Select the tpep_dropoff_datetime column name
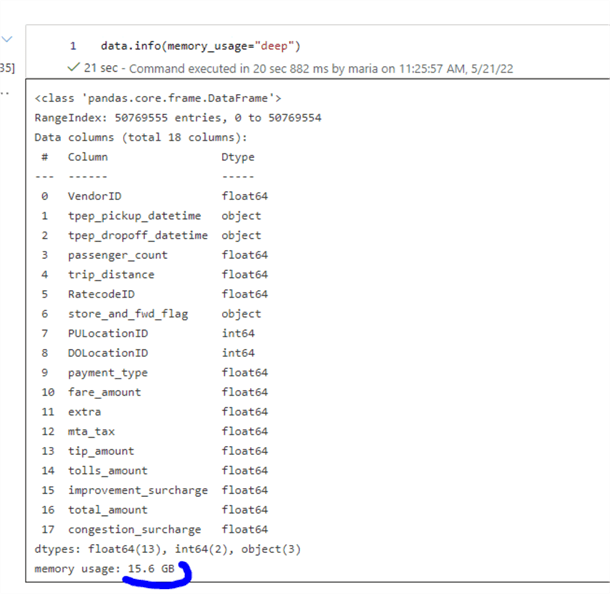The height and width of the screenshot is (594, 610). click(138, 235)
